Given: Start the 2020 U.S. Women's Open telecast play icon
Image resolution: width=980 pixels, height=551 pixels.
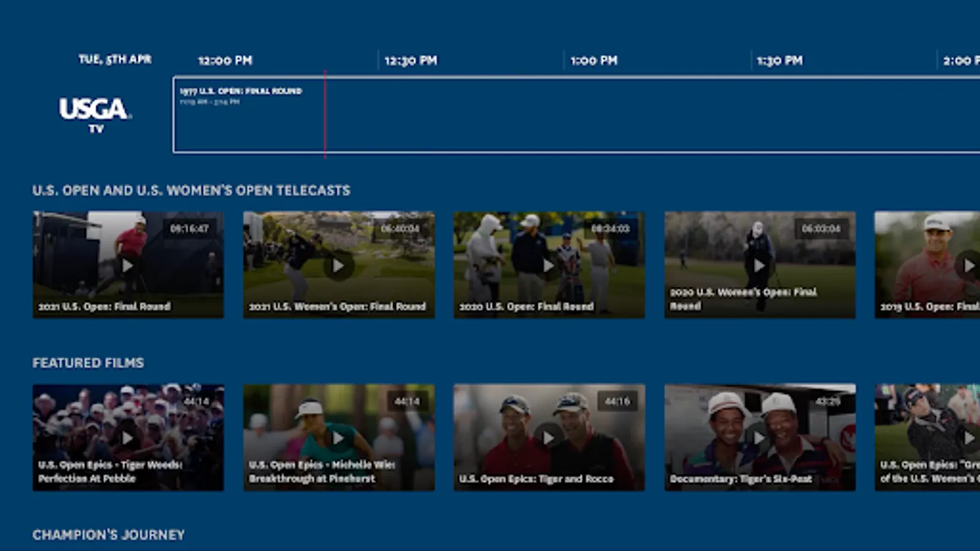Looking at the screenshot, I should (x=759, y=266).
